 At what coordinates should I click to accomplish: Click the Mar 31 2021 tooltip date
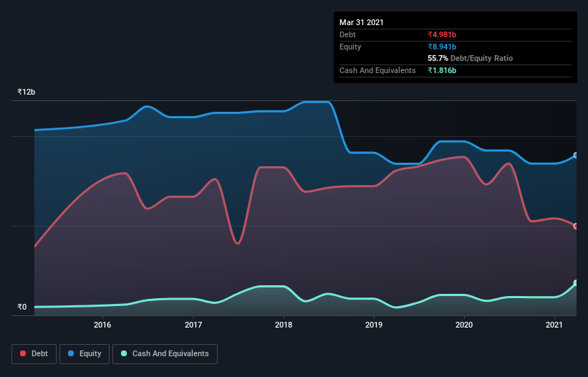pyautogui.click(x=362, y=22)
